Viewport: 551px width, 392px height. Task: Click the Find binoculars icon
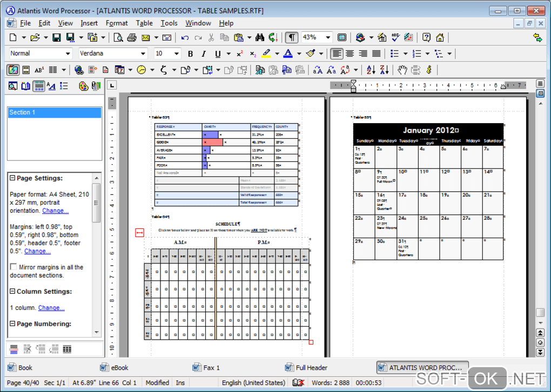point(260,37)
